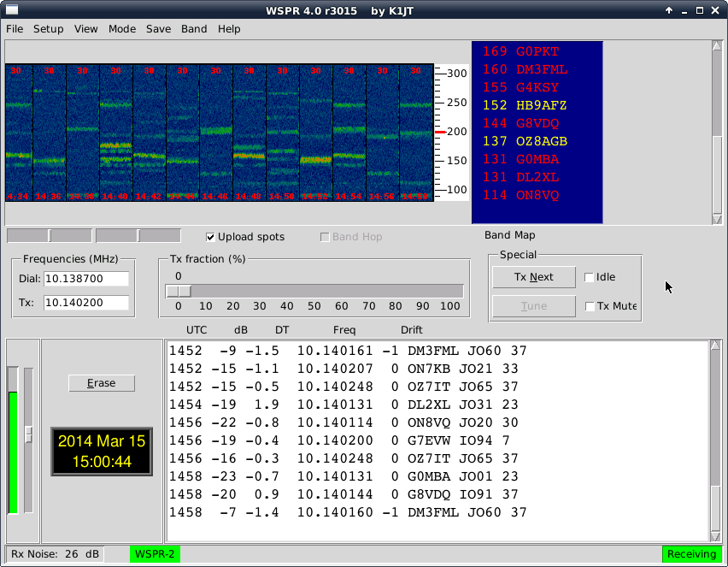Click the Receiving status indicator
Image resolution: width=728 pixels, height=567 pixels.
point(691,554)
